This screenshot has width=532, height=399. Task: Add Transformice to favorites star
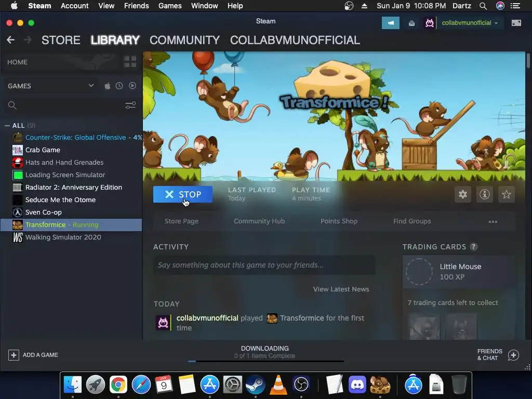pos(506,194)
